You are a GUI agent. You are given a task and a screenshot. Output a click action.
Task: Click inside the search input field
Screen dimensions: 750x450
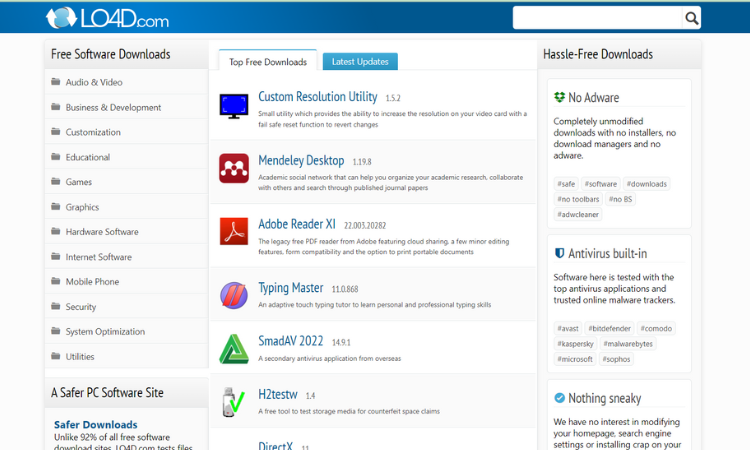point(597,18)
